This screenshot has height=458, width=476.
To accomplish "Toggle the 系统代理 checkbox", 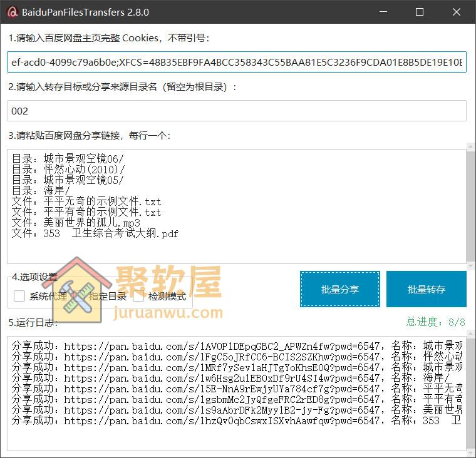I will [19, 296].
